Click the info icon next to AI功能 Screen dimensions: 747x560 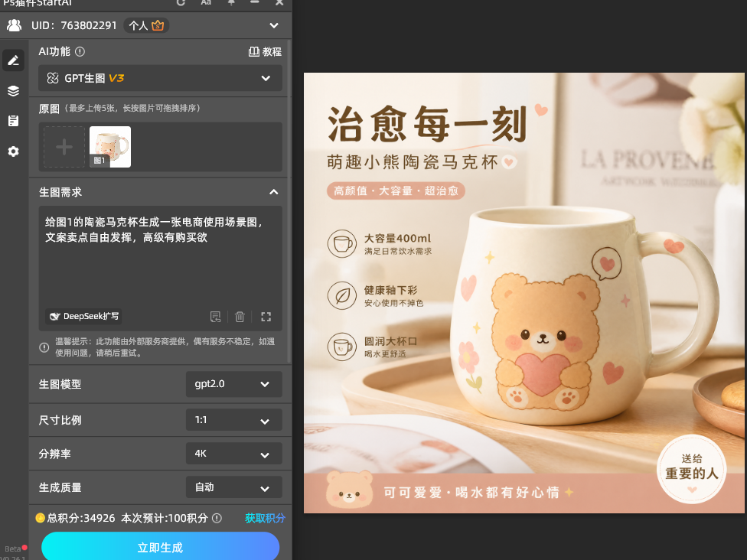coord(80,51)
